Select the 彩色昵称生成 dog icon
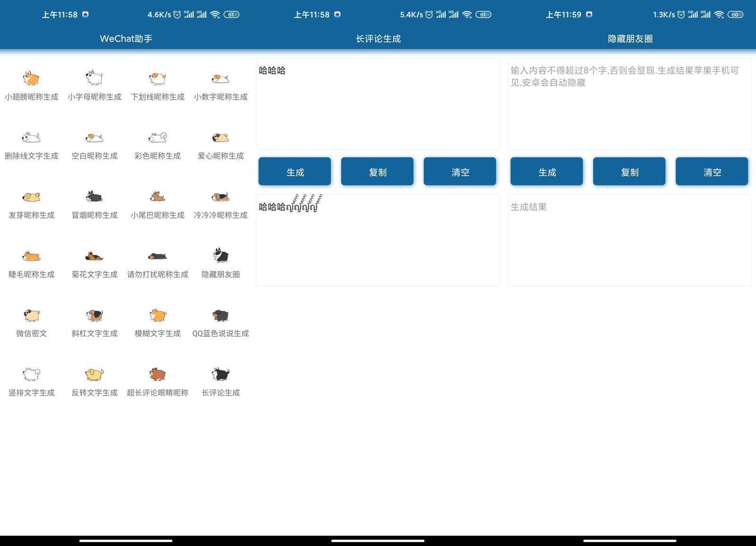 click(157, 138)
